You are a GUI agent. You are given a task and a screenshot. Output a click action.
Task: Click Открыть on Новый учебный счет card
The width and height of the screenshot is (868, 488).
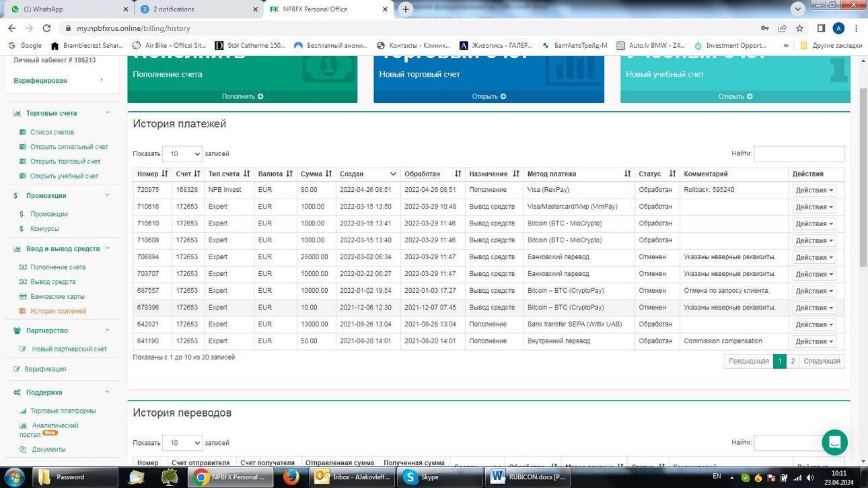[735, 96]
